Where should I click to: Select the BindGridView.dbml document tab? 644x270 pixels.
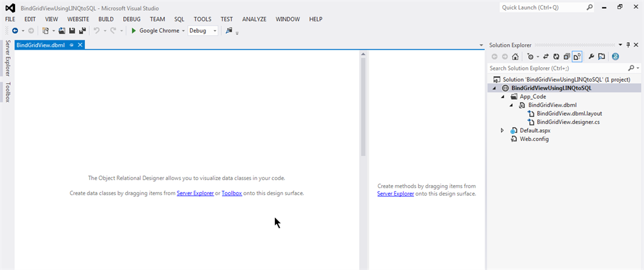pos(41,45)
